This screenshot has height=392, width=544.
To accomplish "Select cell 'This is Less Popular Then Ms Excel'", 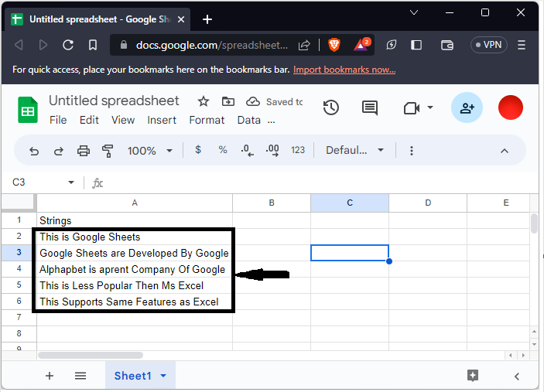I will click(135, 285).
